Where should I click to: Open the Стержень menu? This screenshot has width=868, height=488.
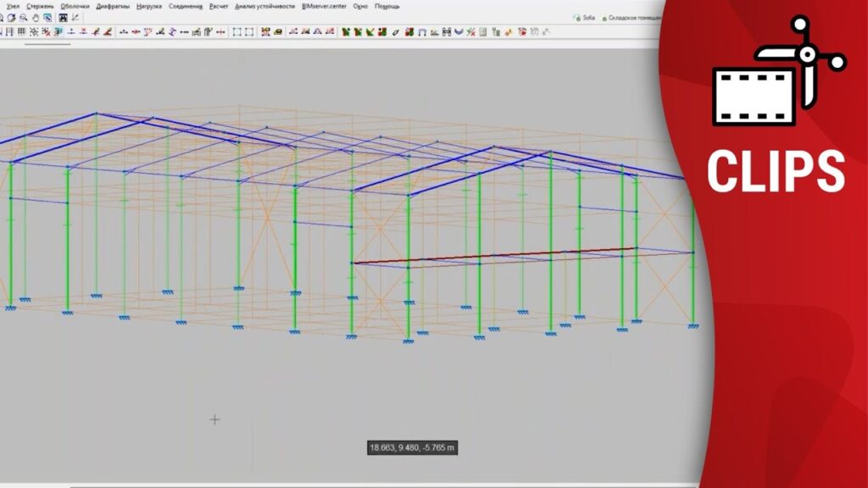click(40, 6)
